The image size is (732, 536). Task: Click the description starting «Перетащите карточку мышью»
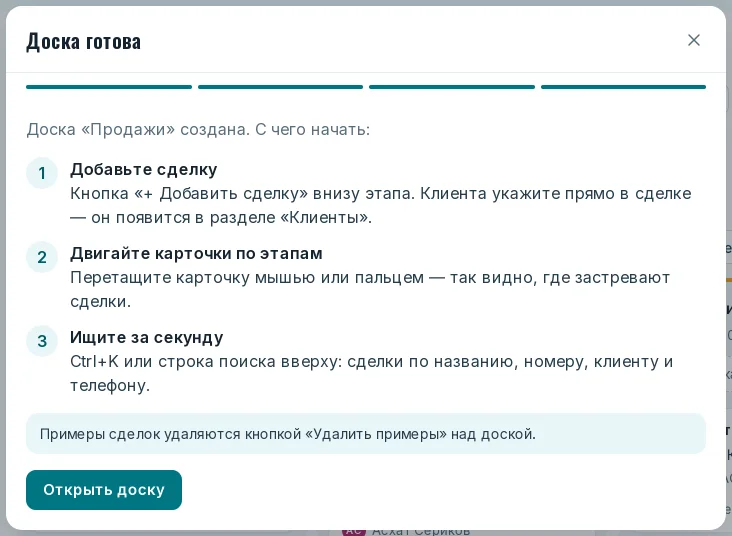(x=370, y=289)
